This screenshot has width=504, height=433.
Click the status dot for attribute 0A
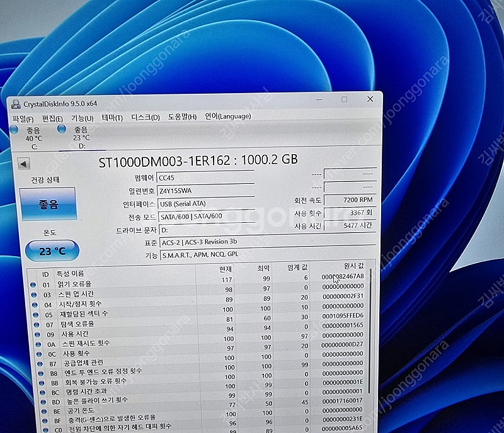pos(38,344)
